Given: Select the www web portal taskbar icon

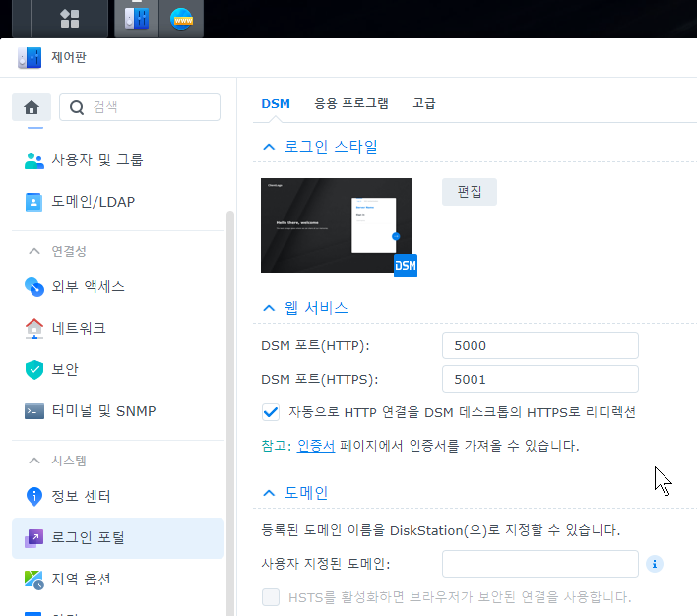Looking at the screenshot, I should 181,19.
